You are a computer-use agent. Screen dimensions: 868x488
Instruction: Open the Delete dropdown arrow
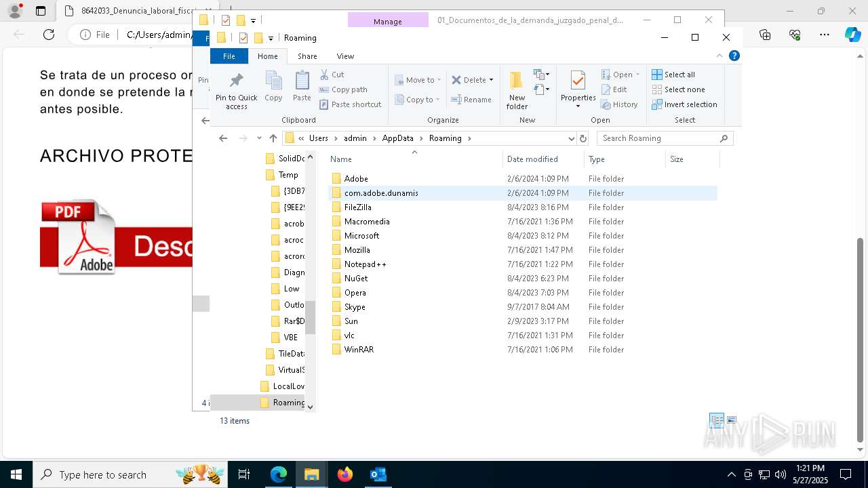tap(491, 80)
